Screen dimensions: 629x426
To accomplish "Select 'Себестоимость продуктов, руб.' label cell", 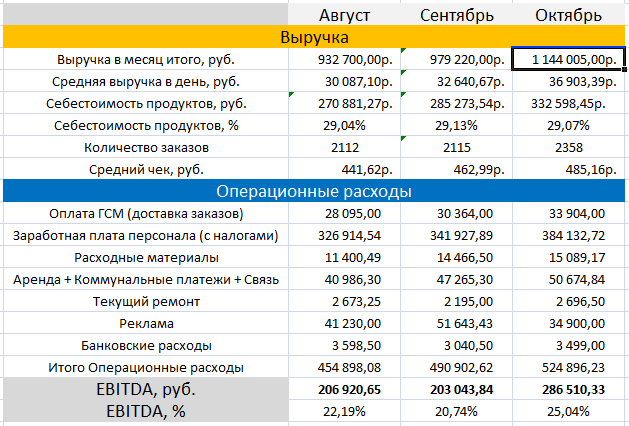I will [146, 103].
